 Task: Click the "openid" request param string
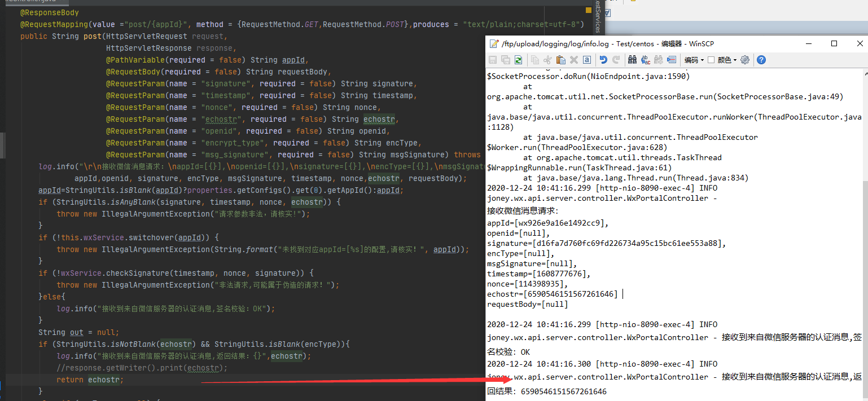[x=219, y=131]
